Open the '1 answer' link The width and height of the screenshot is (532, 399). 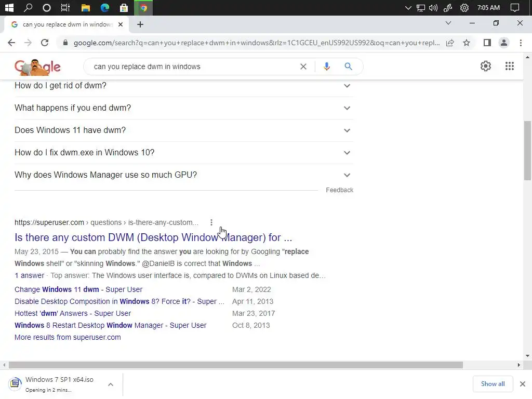[x=29, y=275]
